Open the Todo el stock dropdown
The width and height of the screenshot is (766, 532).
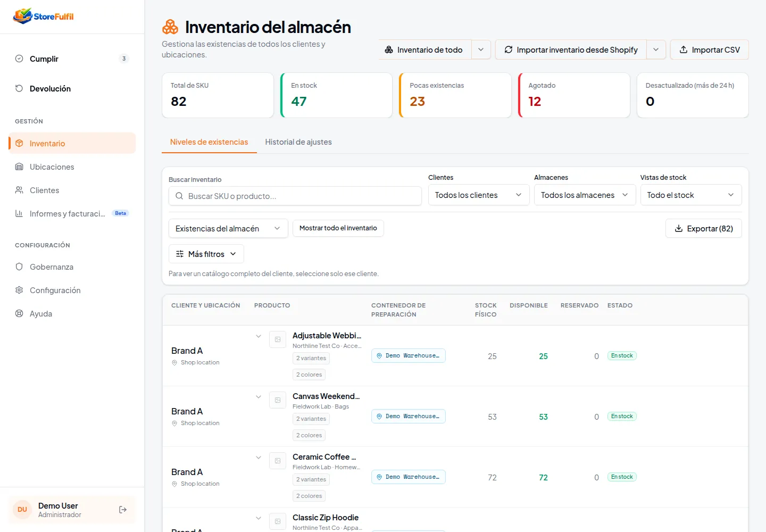[691, 195]
